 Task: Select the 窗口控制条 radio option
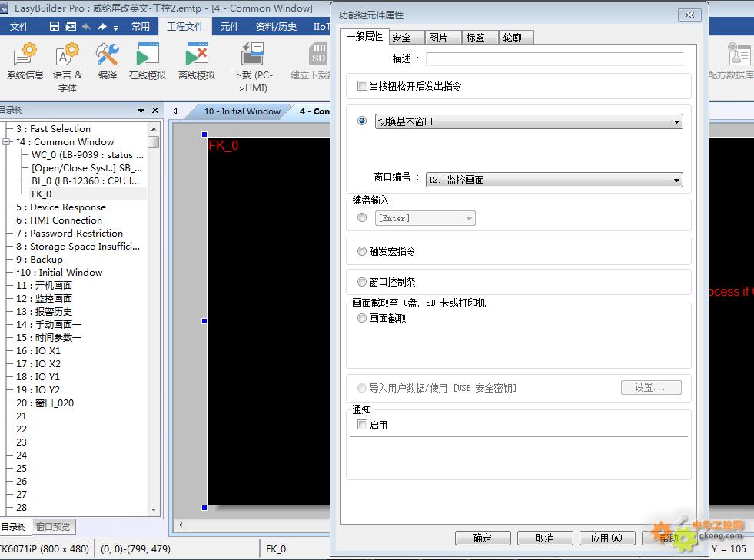coord(362,282)
